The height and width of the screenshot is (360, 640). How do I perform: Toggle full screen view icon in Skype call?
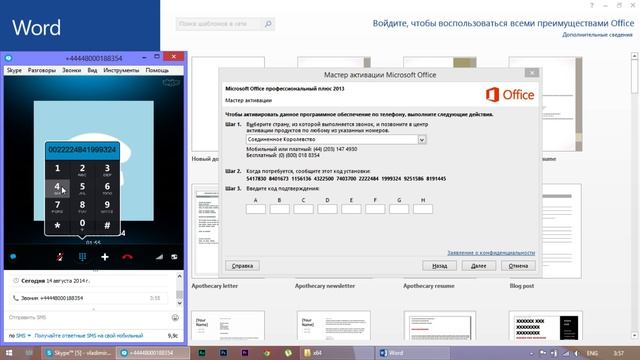tap(174, 257)
